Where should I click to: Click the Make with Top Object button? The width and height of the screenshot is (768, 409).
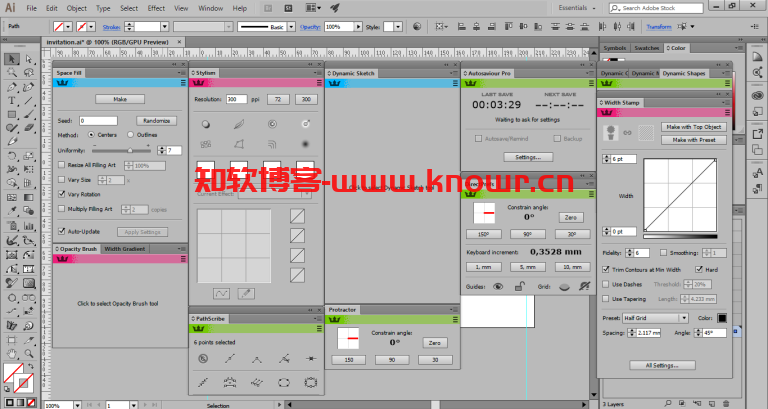tap(694, 127)
